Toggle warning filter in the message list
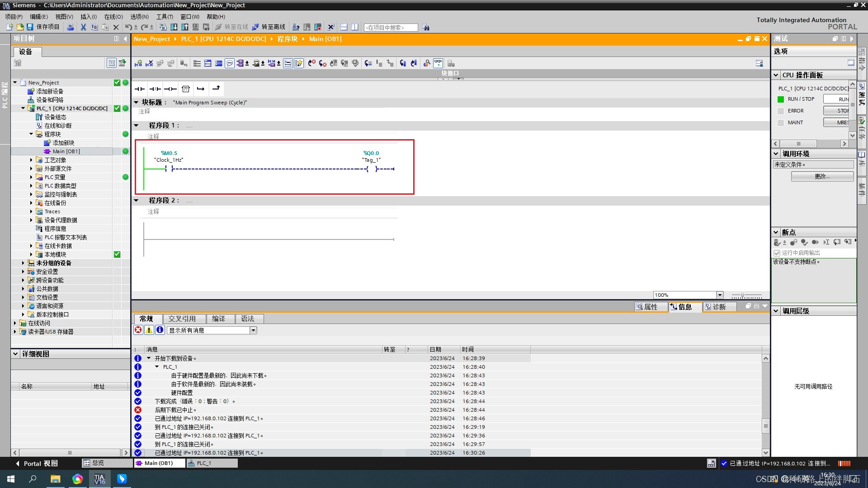 click(149, 330)
